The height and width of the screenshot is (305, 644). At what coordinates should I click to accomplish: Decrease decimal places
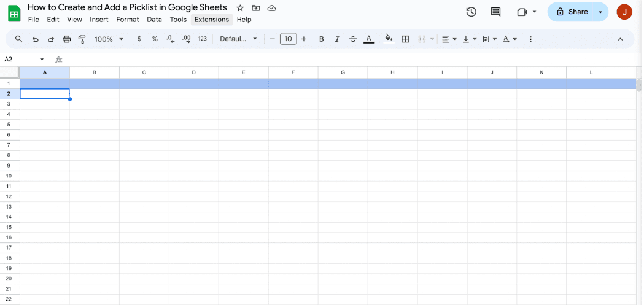coord(171,39)
